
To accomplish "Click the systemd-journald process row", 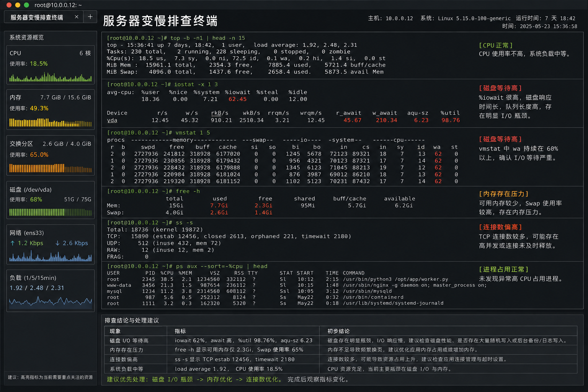I will pos(275,304).
